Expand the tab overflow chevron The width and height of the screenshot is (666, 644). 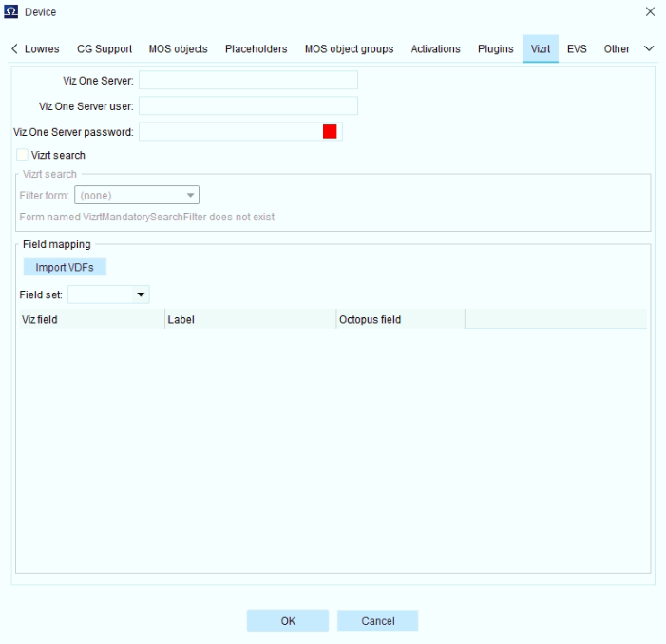649,48
